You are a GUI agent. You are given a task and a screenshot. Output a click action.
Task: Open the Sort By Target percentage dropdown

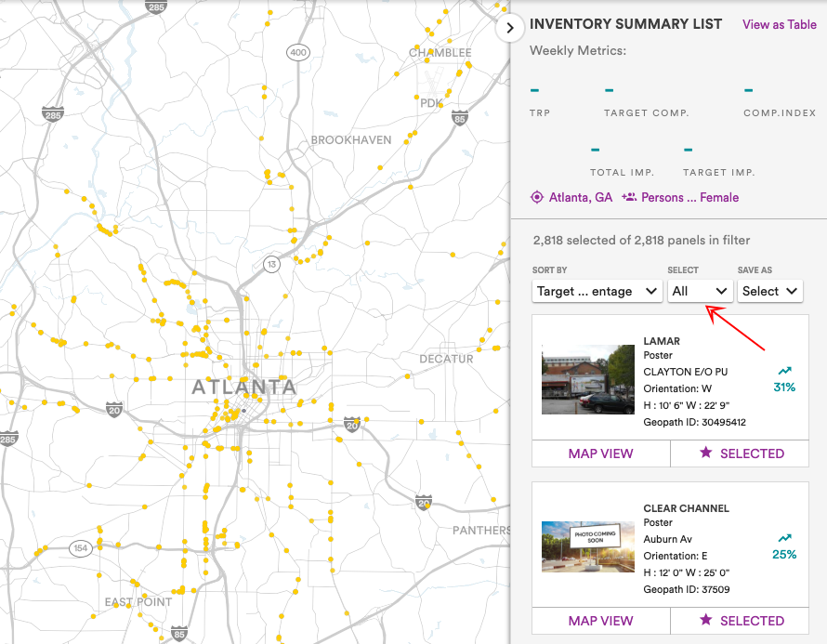597,291
